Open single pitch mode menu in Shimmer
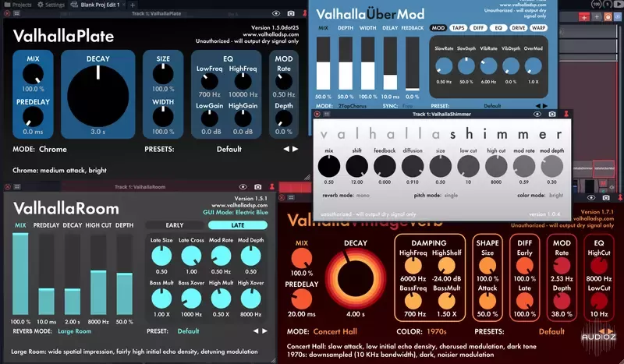 point(451,196)
